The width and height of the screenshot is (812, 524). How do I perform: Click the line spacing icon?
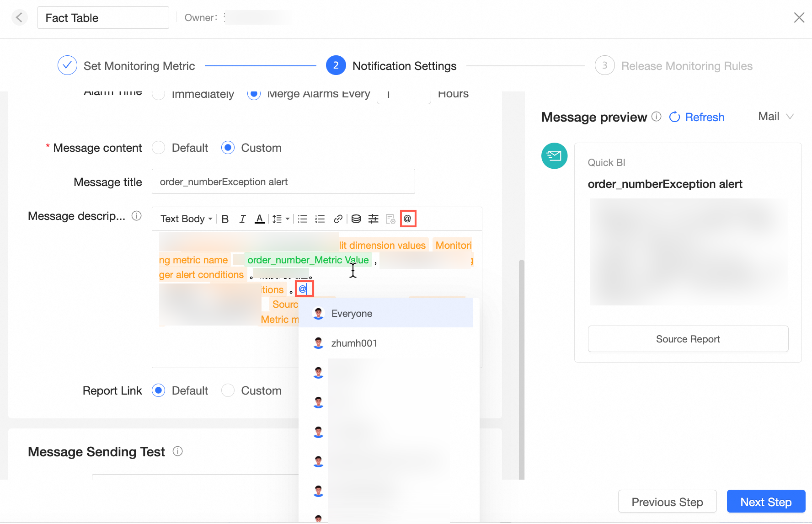click(x=277, y=219)
